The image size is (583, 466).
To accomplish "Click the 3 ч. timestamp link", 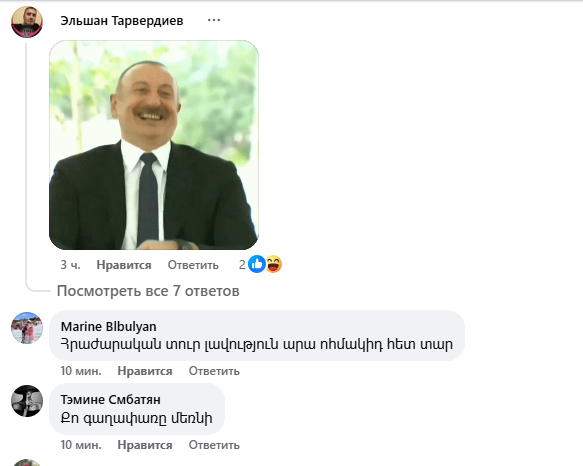I will coord(70,265).
